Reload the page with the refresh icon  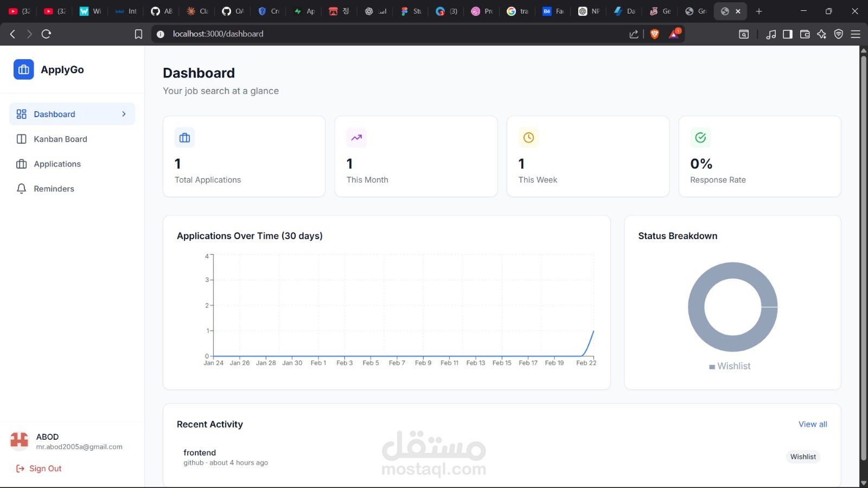click(47, 34)
